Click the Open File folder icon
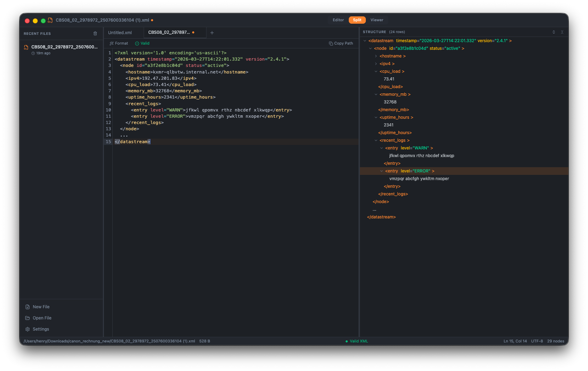Viewport: 588px width, 371px height. (28, 318)
